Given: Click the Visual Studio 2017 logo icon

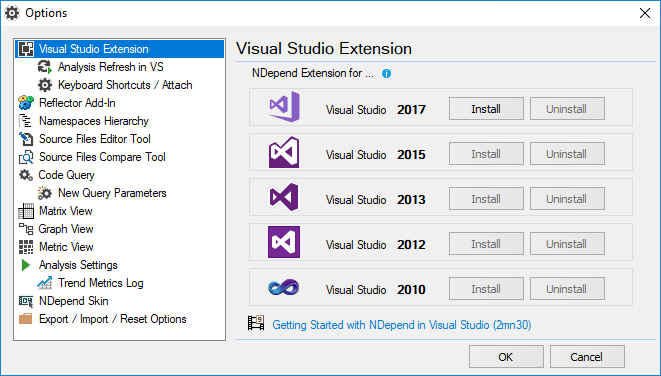Looking at the screenshot, I should (285, 107).
